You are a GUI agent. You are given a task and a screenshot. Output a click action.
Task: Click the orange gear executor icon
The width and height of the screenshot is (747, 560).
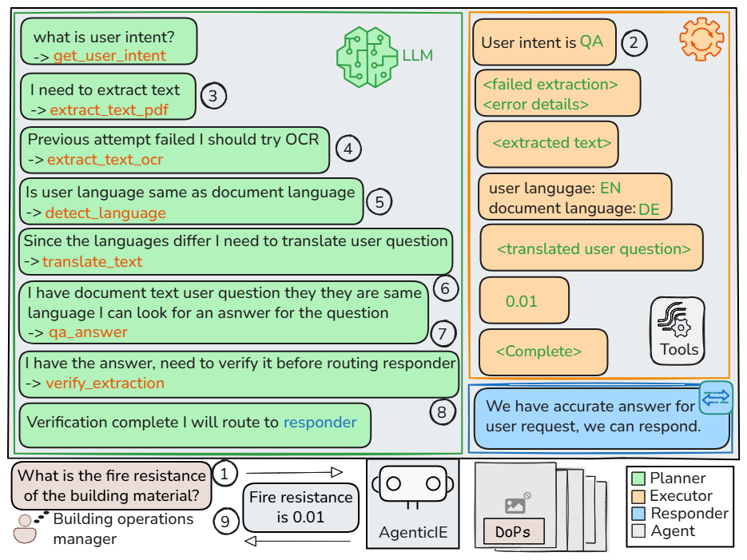click(x=701, y=39)
